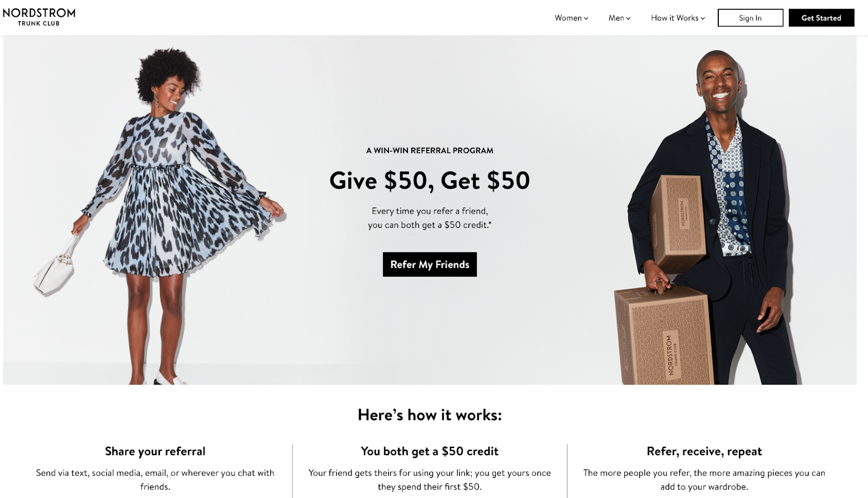The image size is (868, 498).
Task: Click the Nordstrom Trunk Club logo
Action: tap(39, 17)
